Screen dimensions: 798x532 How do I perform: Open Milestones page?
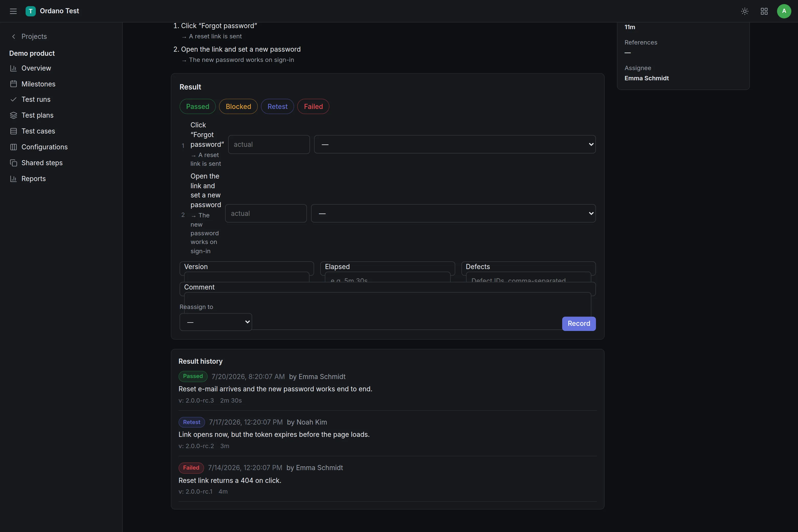point(38,84)
